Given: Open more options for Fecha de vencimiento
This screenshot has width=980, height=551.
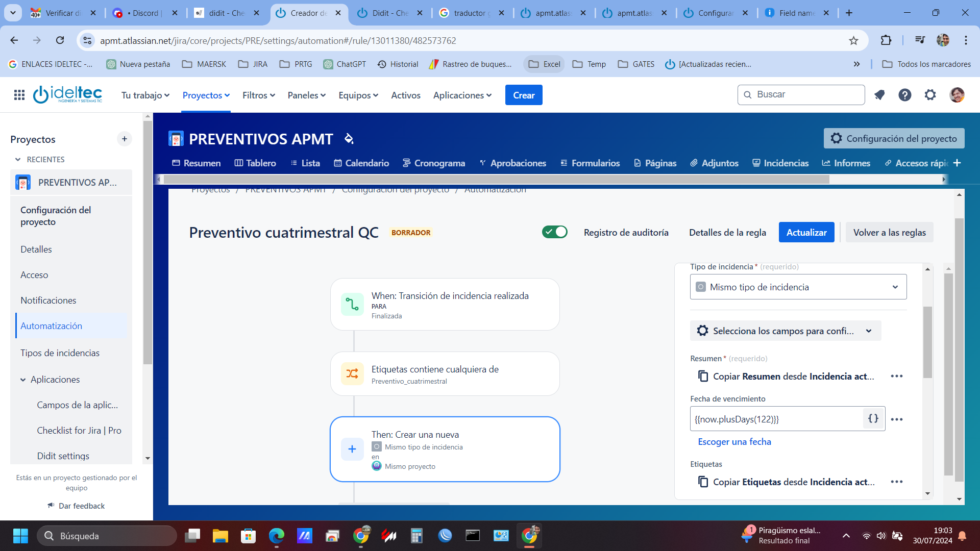Looking at the screenshot, I should click(897, 419).
